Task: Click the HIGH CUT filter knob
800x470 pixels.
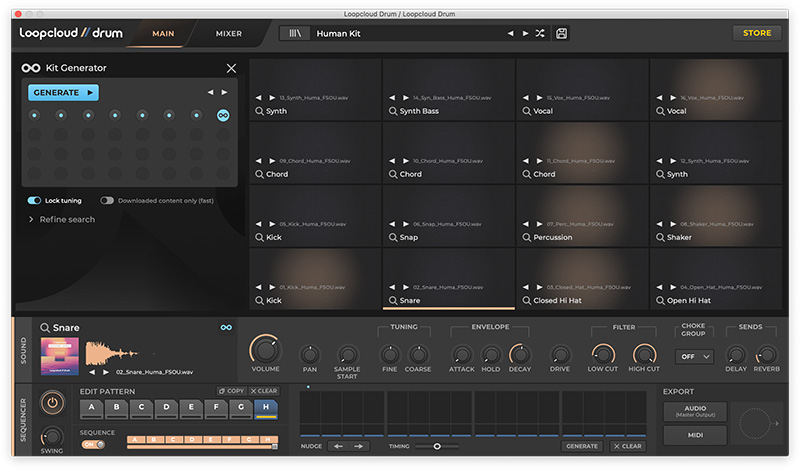Action: tap(644, 355)
